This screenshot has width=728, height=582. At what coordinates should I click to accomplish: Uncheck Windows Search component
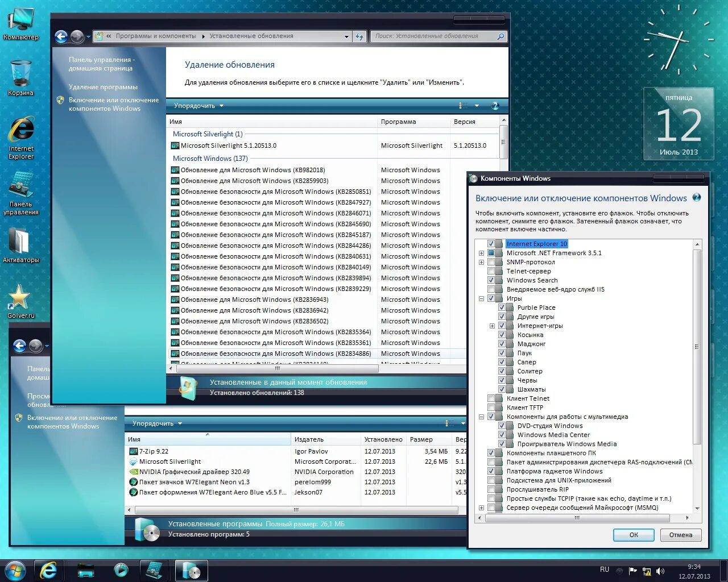(x=491, y=280)
